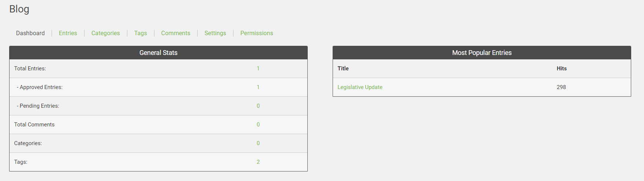
Task: Open the blog Settings tab
Action: (215, 33)
